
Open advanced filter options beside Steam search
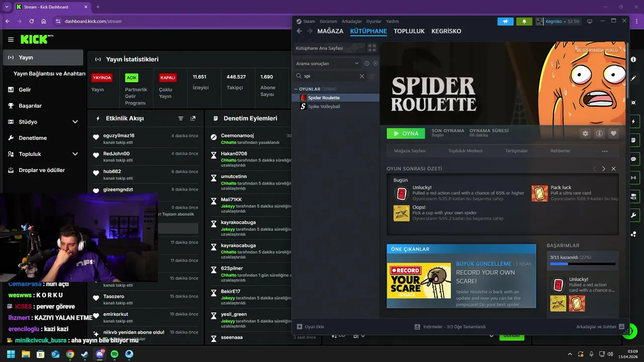(x=372, y=76)
